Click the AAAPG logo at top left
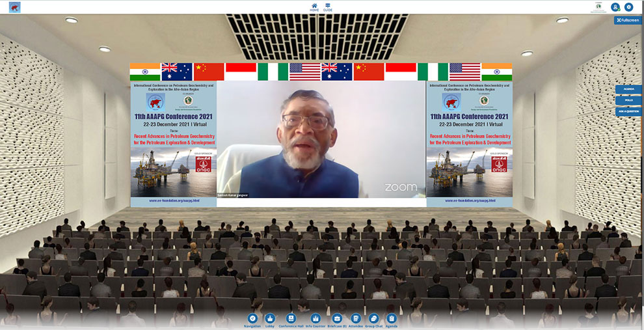 point(15,7)
